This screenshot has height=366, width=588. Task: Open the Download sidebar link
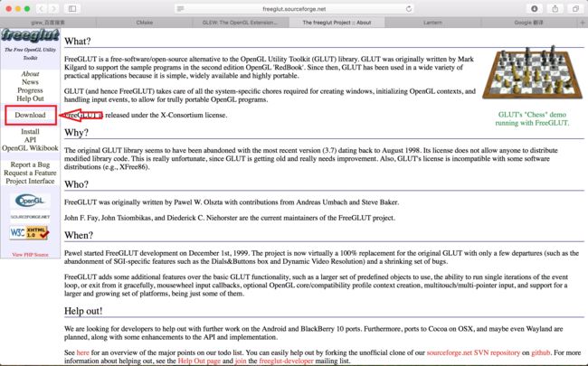(x=30, y=115)
